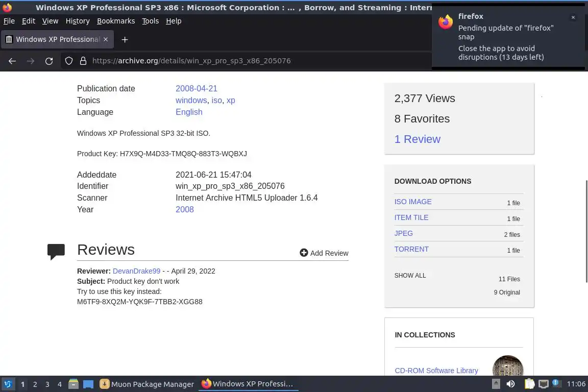Go back to the previous page
Screen dimensions: 588x392
pos(12,61)
